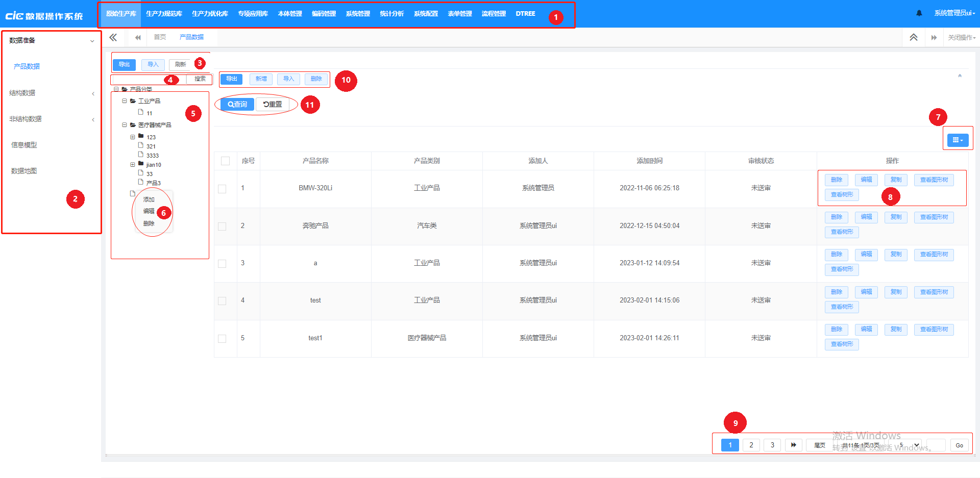Open the 系统管理 top menu
The height and width of the screenshot is (478, 980).
[x=357, y=14]
